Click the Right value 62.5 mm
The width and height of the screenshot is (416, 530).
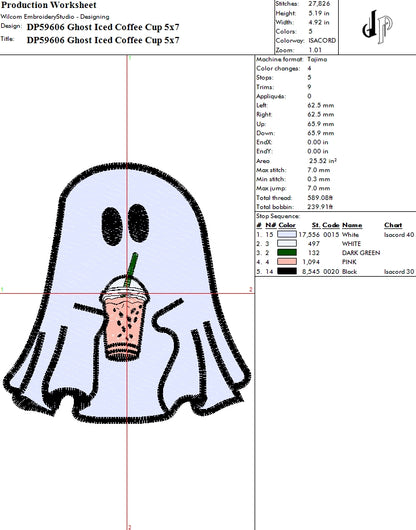coord(321,115)
